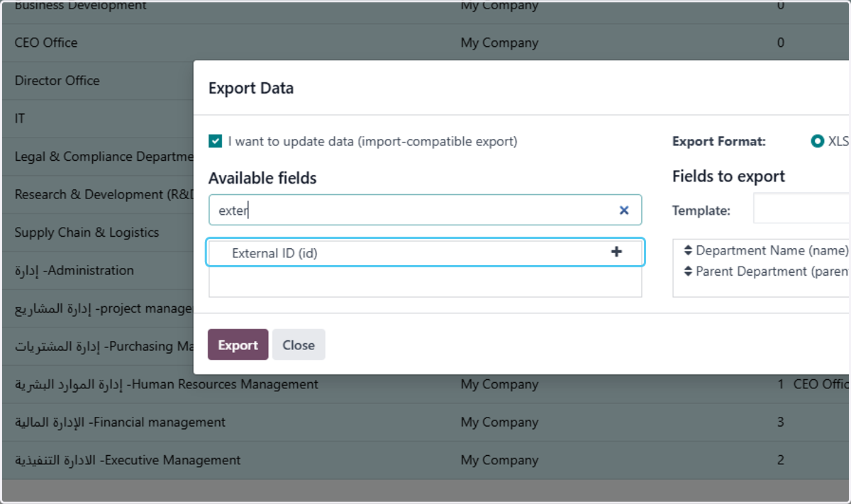Select the External ID (id) field row

[425, 252]
